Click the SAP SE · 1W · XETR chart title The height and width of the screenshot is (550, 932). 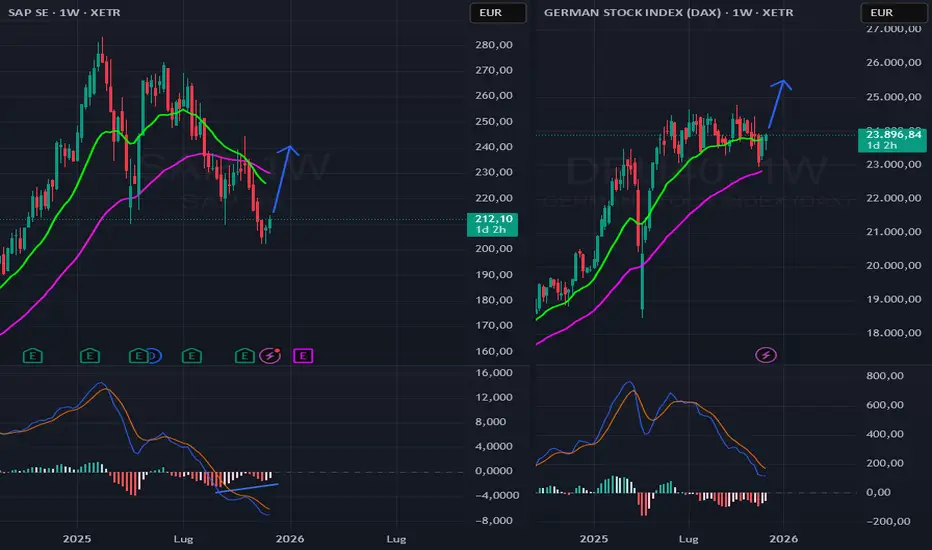click(64, 12)
